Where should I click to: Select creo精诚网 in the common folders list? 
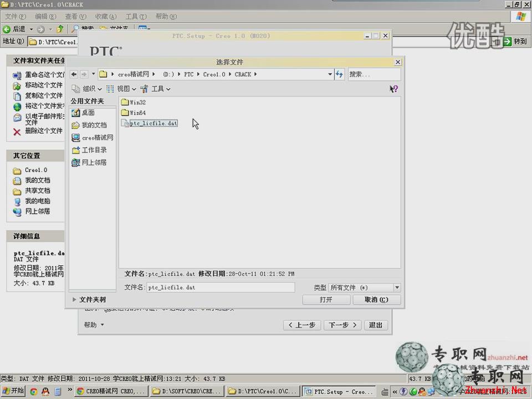pos(93,137)
